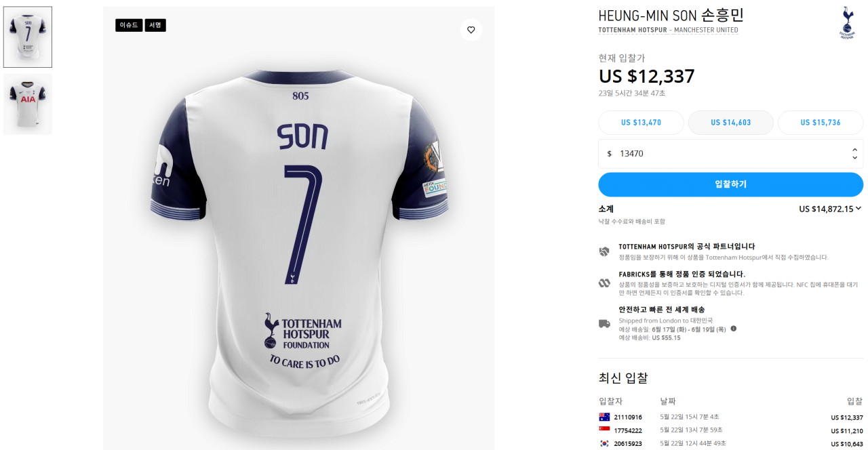Screen dimensions: 868x450
Task: Click the Australian flag next to bidder 21110916
Action: tap(604, 417)
